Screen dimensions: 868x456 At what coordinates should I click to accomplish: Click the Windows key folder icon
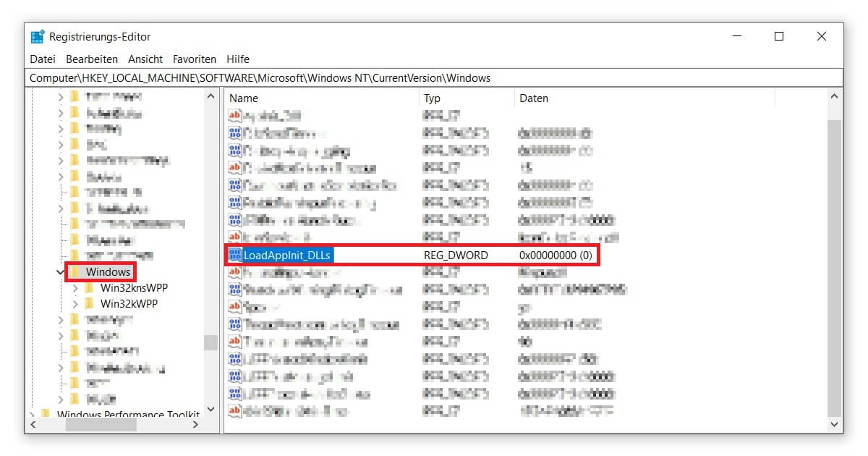(75, 272)
